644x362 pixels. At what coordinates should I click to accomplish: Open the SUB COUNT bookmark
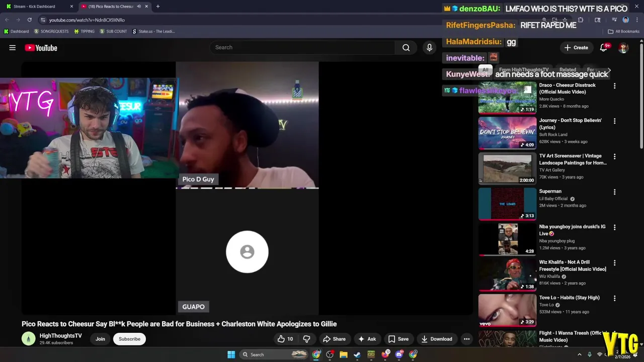(113, 31)
